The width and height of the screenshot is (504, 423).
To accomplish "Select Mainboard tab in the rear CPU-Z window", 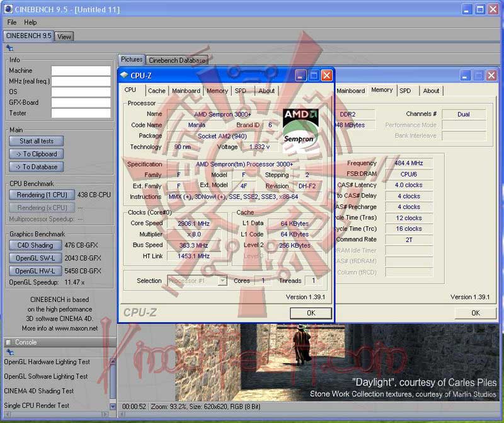I will 351,91.
